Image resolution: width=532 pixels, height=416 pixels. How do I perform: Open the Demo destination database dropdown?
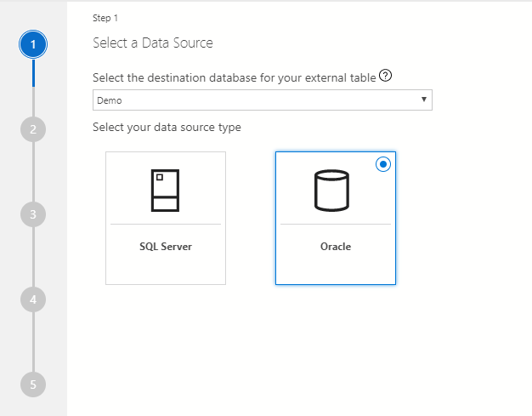263,100
